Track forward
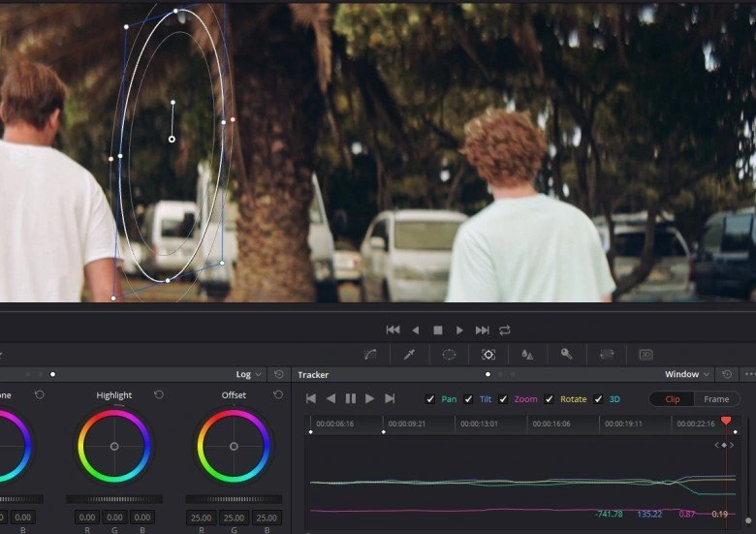756x534 pixels. point(370,398)
